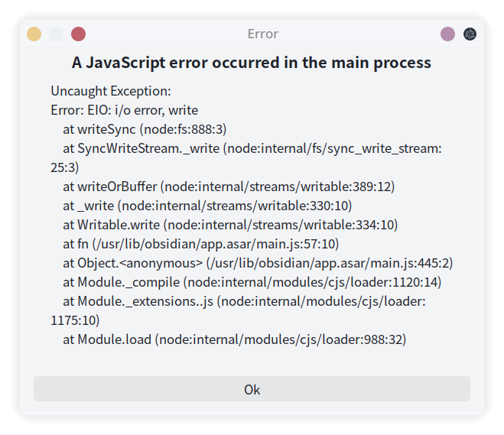
Task: Click the Ok button
Action: pos(252,389)
